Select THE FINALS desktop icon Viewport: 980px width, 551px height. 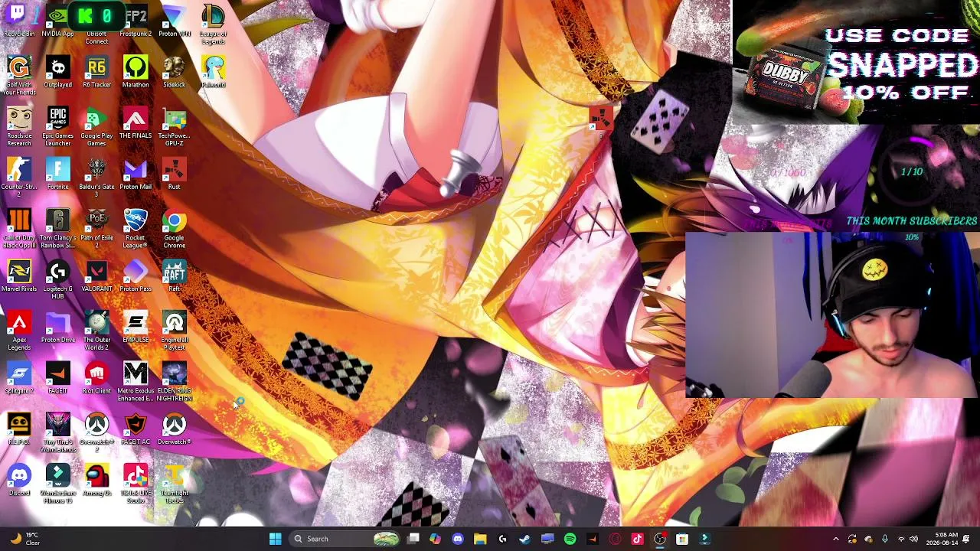[136, 123]
